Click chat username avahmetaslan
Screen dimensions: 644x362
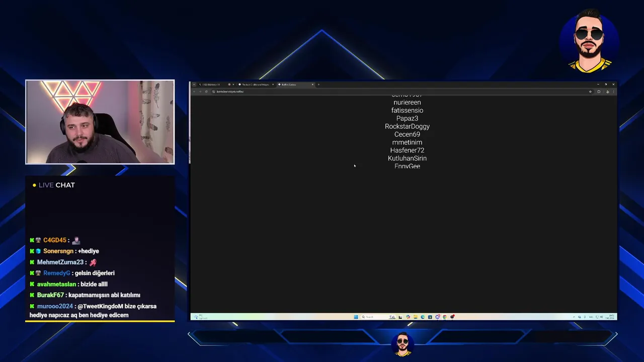coord(56,284)
